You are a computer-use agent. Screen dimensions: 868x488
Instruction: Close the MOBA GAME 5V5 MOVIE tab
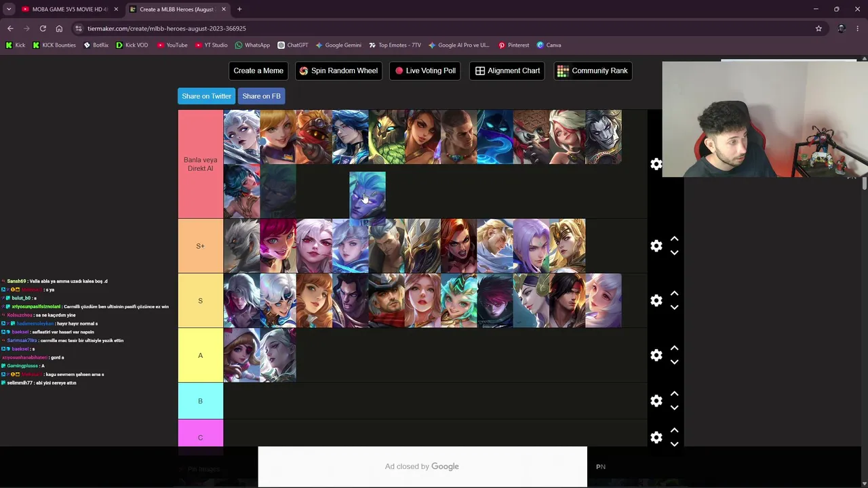[x=116, y=9]
